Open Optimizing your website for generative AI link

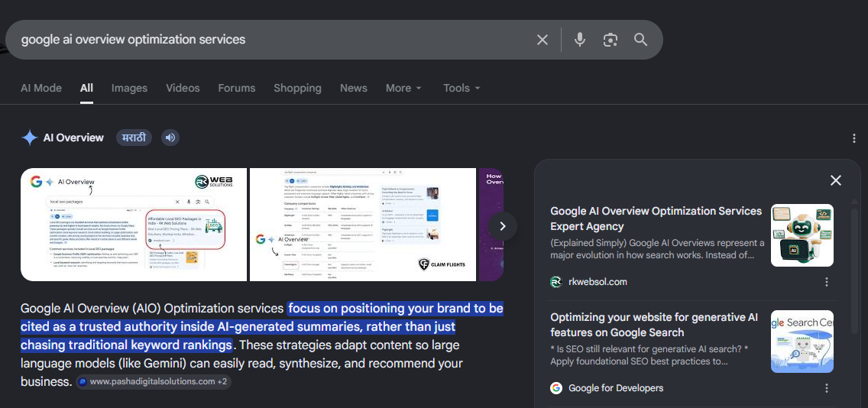click(x=654, y=325)
